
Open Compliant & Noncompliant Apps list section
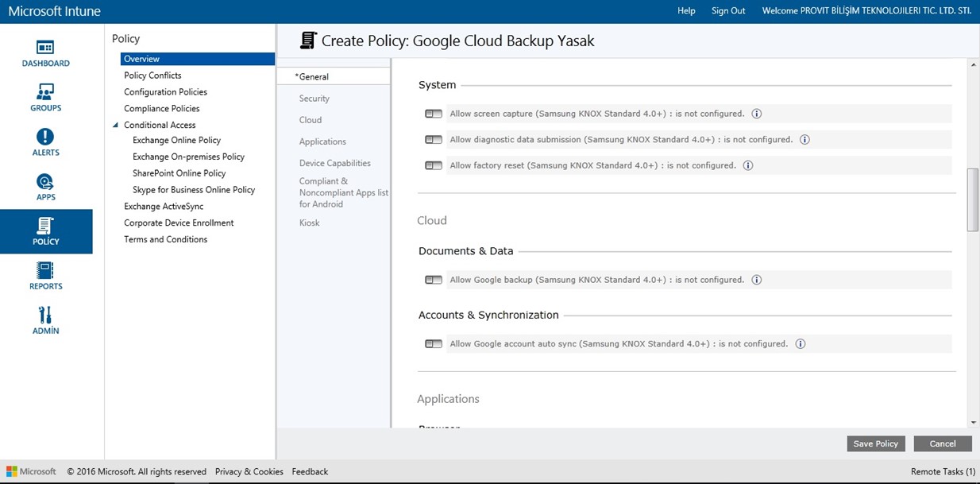[x=344, y=192]
